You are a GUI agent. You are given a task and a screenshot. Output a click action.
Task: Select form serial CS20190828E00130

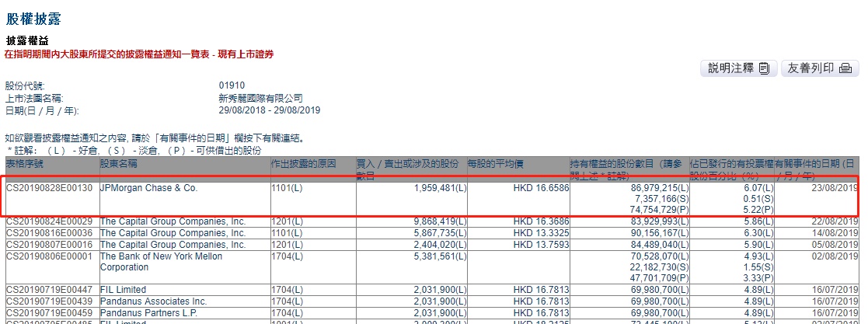[49, 188]
